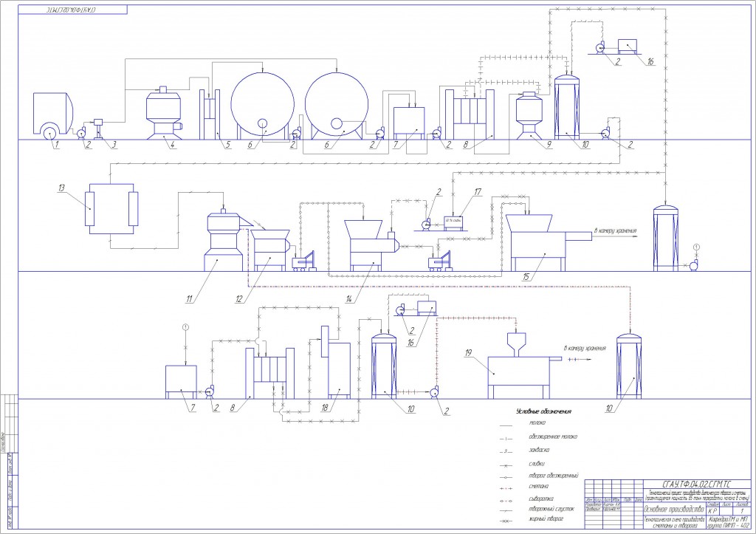Select the filling machine labeled 19
Screen dimensions: 756x534
click(x=525, y=366)
